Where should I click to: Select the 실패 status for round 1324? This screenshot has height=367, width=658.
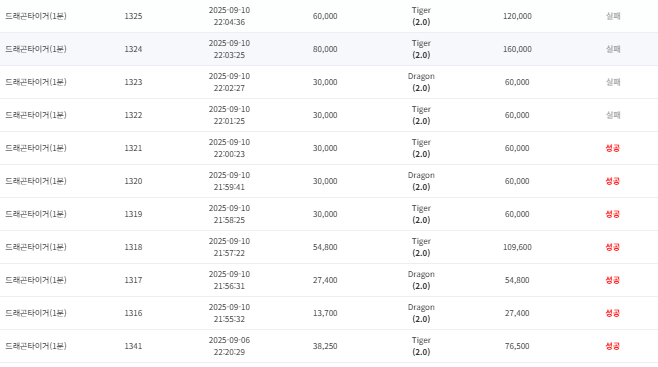click(x=613, y=49)
